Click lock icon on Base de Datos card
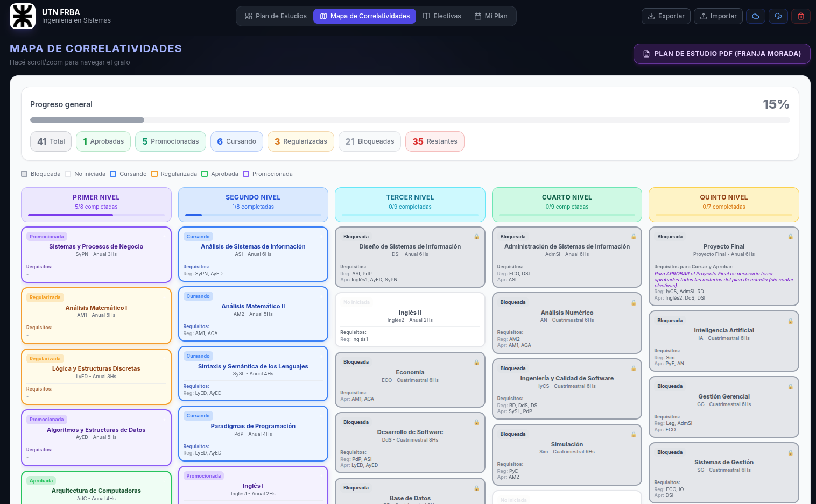 476,488
